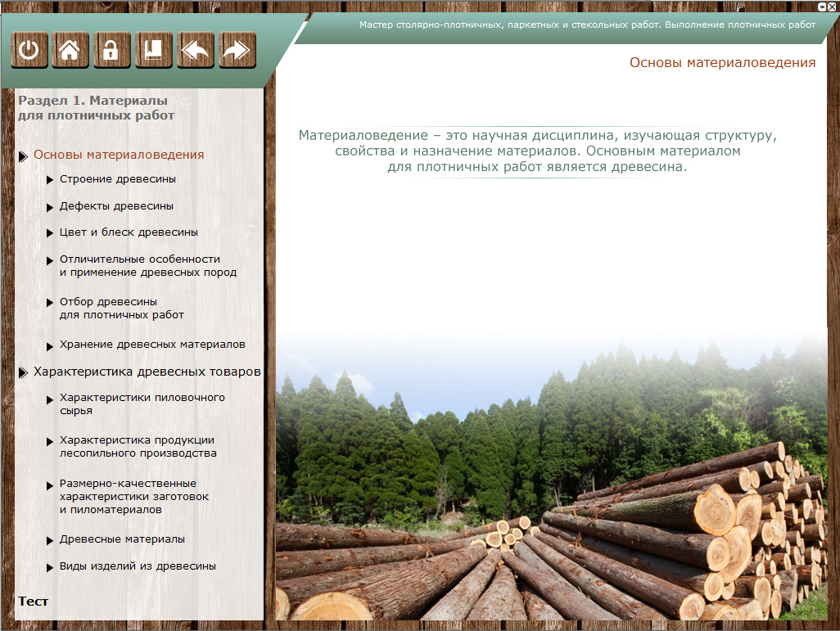Click the power exit icon
840x631 pixels.
pyautogui.click(x=29, y=51)
